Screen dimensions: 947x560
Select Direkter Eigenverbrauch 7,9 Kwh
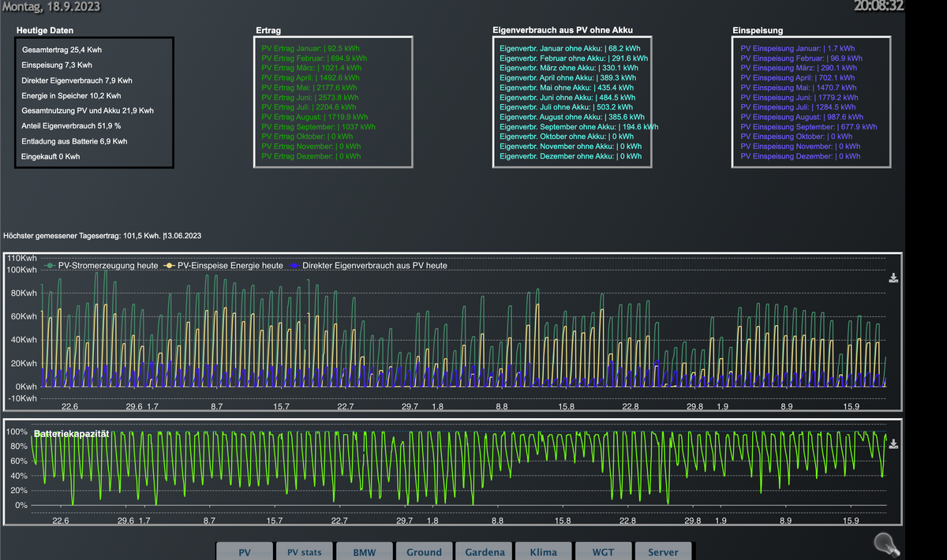[x=77, y=80]
